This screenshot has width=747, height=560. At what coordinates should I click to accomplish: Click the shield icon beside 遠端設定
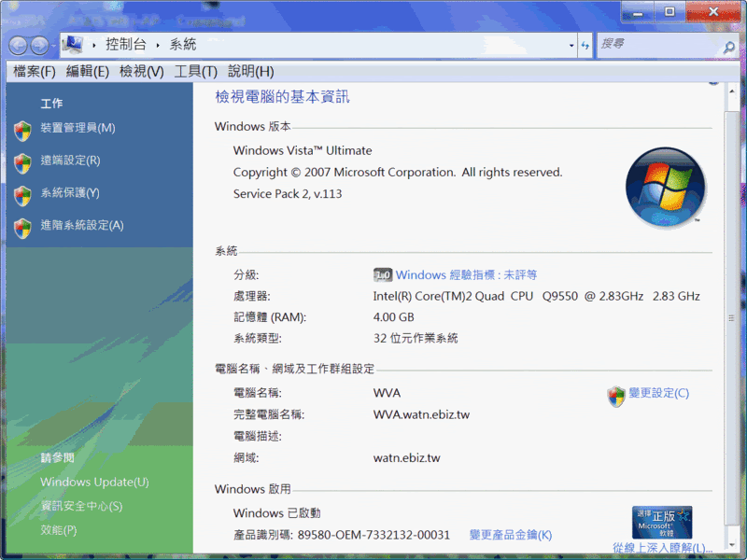click(x=23, y=161)
